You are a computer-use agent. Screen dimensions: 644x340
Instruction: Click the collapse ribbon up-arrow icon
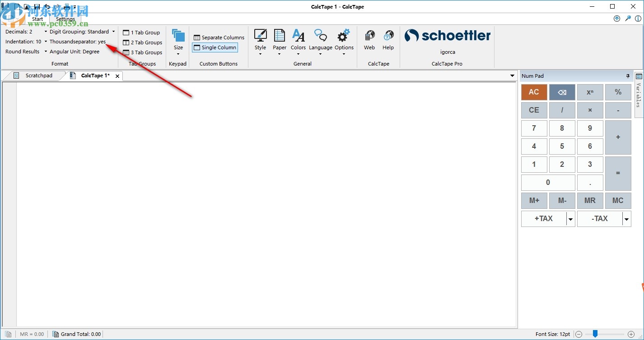[x=617, y=19]
